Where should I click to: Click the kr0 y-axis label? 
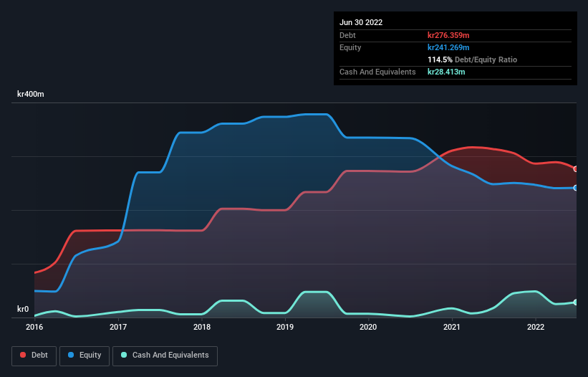click(23, 309)
